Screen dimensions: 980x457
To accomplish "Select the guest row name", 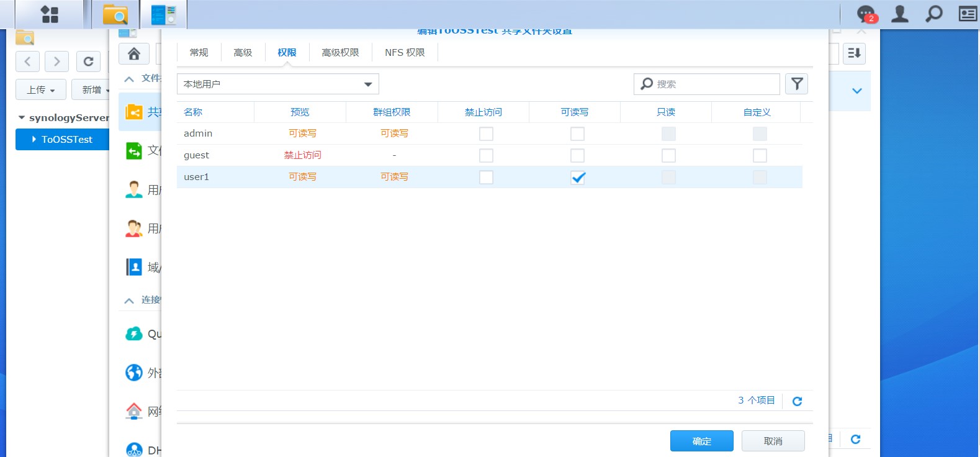I will tap(197, 155).
